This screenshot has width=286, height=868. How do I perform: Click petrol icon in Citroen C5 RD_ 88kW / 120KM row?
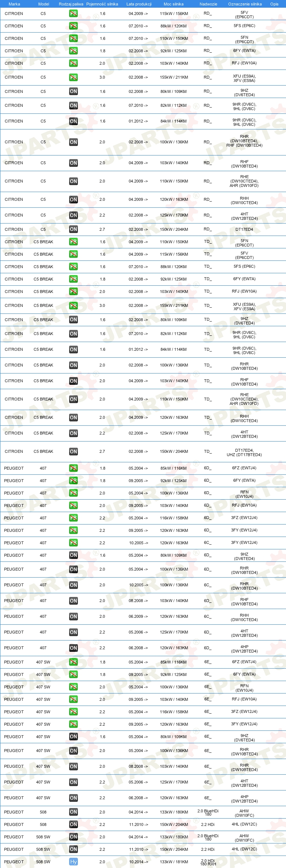pos(74,26)
